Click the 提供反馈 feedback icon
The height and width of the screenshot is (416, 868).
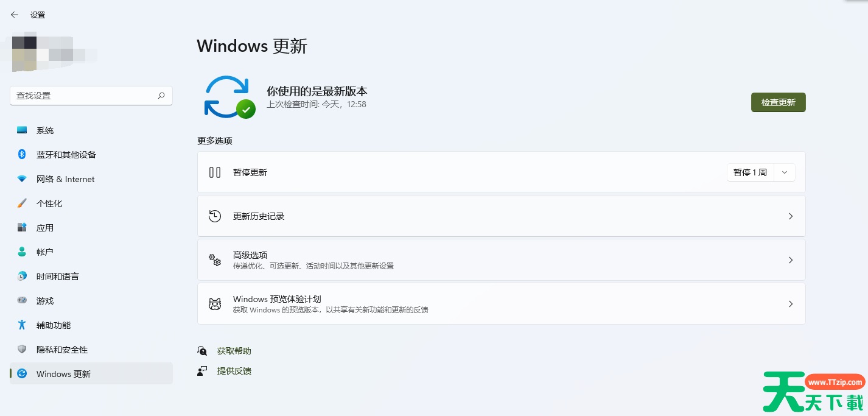(202, 370)
